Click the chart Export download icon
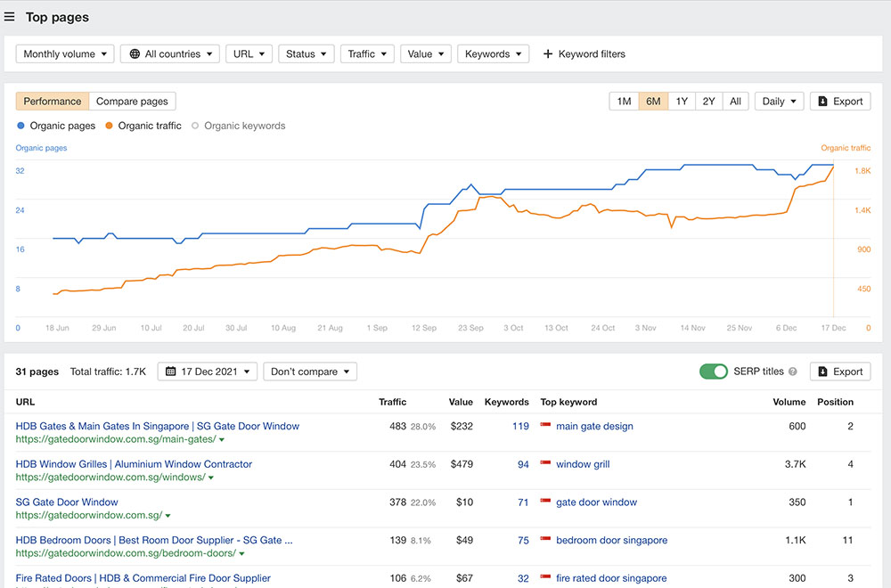 tap(822, 102)
